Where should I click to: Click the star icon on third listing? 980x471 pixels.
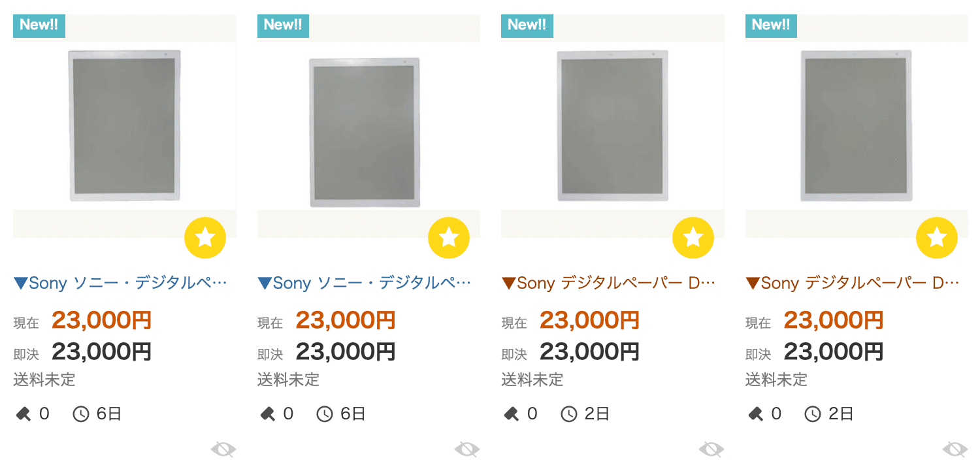[x=693, y=238]
